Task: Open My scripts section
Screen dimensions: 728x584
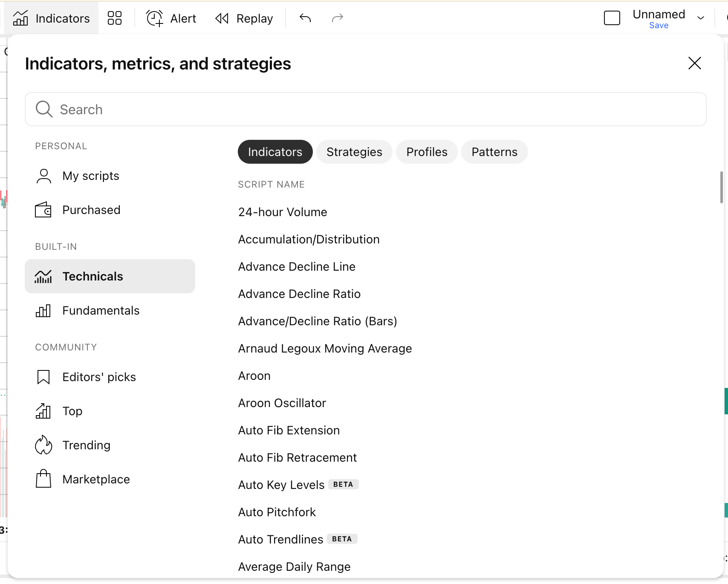Action: pyautogui.click(x=110, y=176)
